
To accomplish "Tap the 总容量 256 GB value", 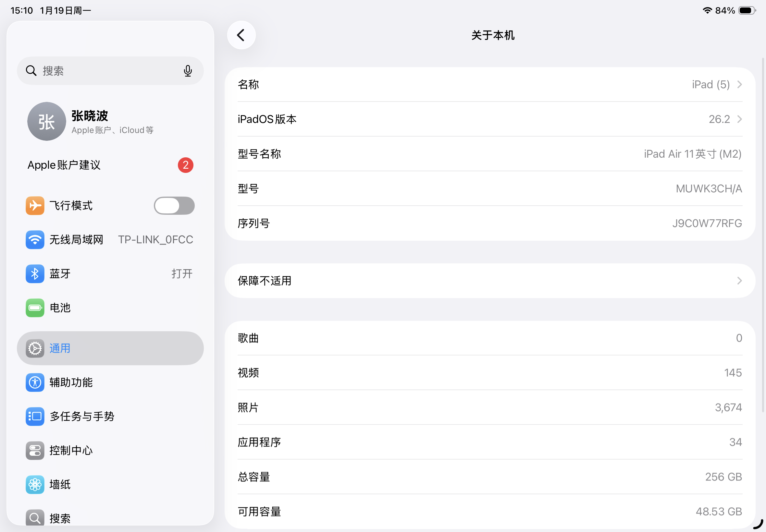I will (x=723, y=477).
